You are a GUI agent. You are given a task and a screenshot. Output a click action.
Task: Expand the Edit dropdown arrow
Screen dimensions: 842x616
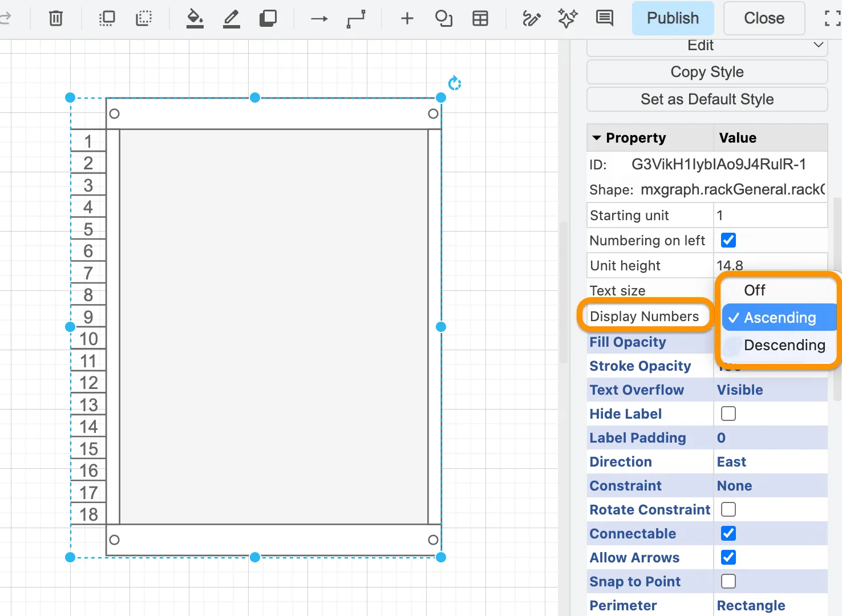pyautogui.click(x=819, y=44)
